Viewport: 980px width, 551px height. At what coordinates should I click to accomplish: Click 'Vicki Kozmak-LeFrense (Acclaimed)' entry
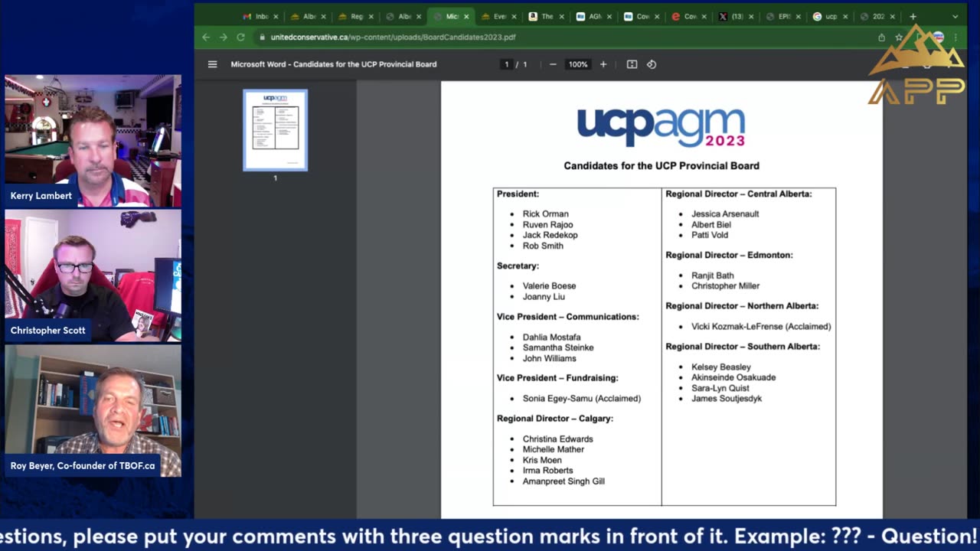(x=761, y=326)
